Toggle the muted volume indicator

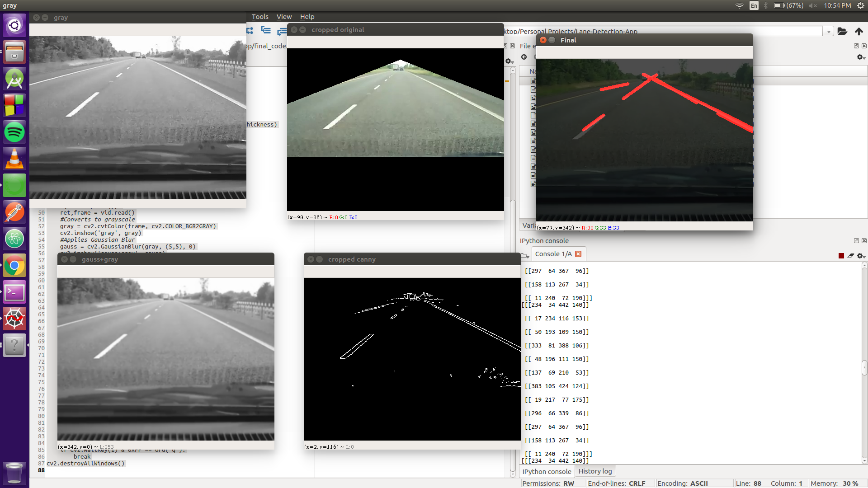pos(813,5)
